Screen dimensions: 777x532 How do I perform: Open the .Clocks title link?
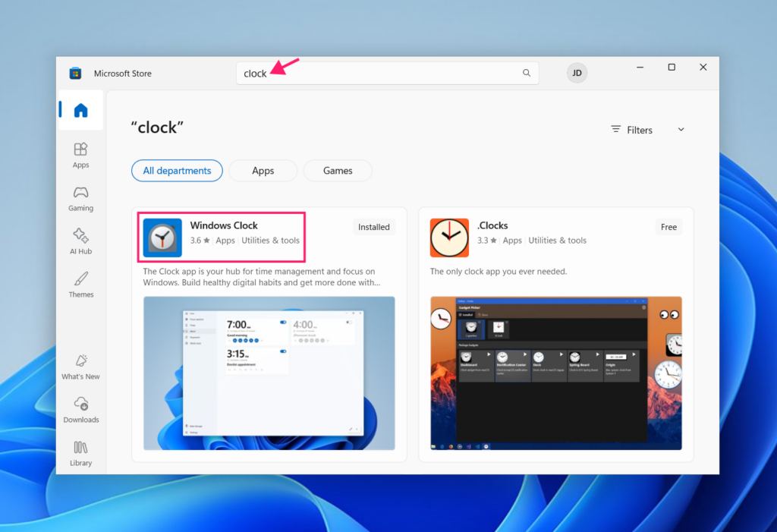pyautogui.click(x=492, y=225)
